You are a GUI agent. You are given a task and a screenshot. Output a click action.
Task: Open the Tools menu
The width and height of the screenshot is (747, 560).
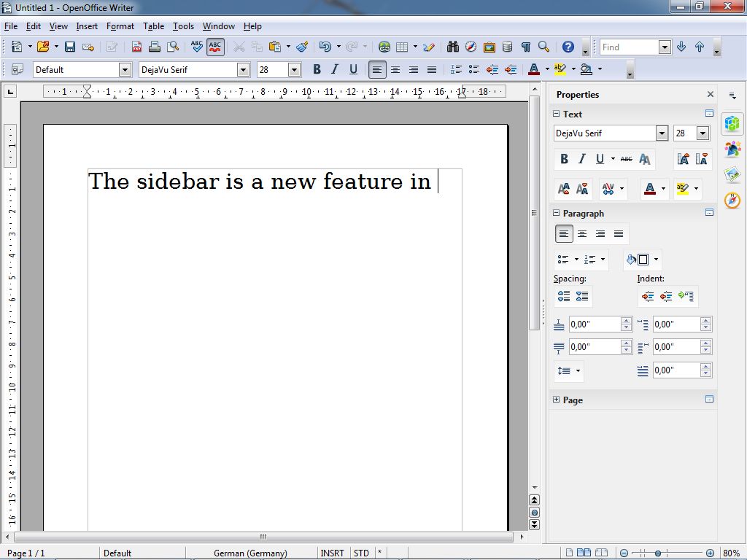click(183, 26)
